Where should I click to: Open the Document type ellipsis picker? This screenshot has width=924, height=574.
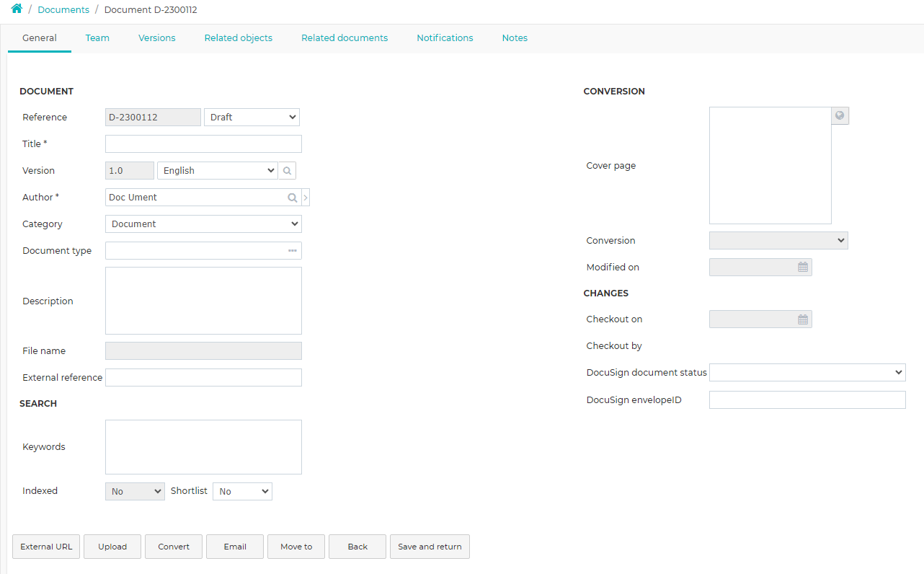click(293, 251)
